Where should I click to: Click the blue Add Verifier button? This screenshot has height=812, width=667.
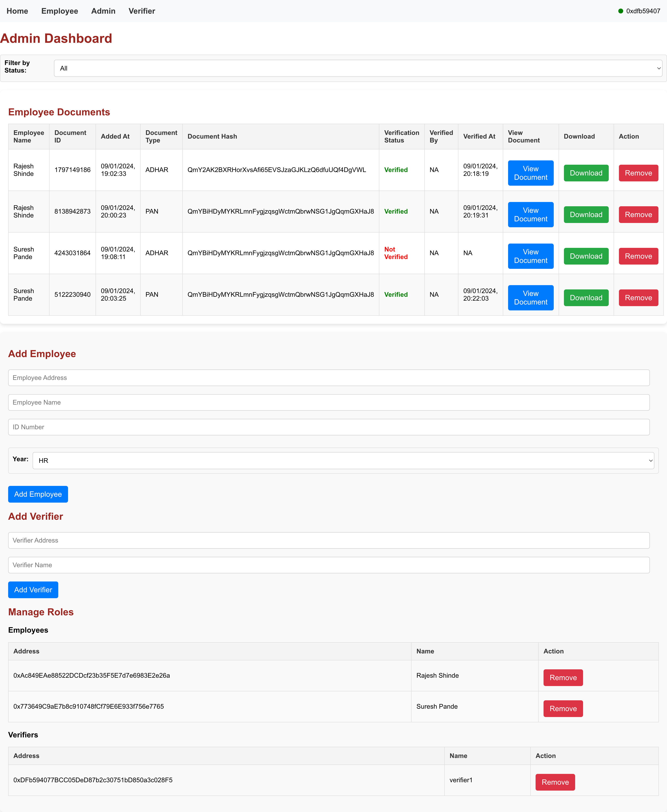tap(33, 589)
